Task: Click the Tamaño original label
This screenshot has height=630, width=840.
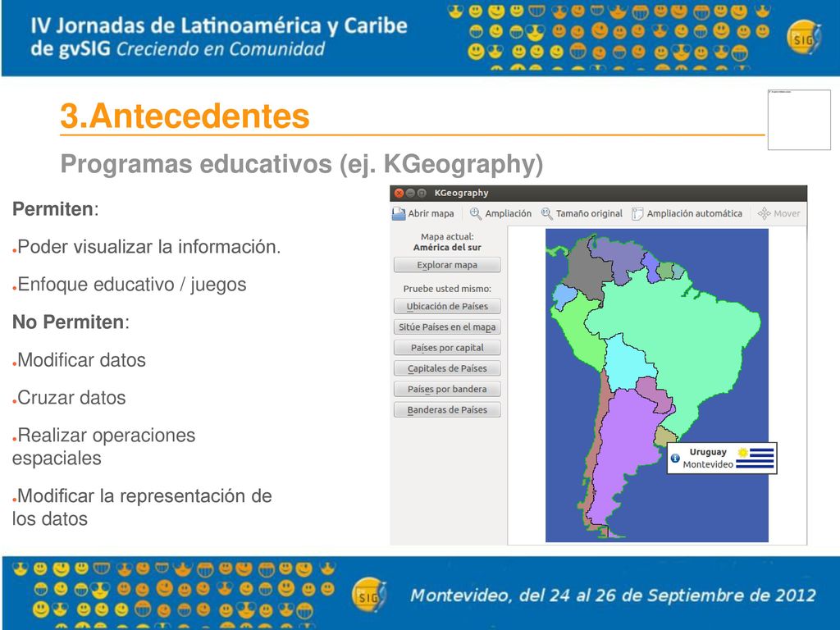Action: (x=589, y=213)
